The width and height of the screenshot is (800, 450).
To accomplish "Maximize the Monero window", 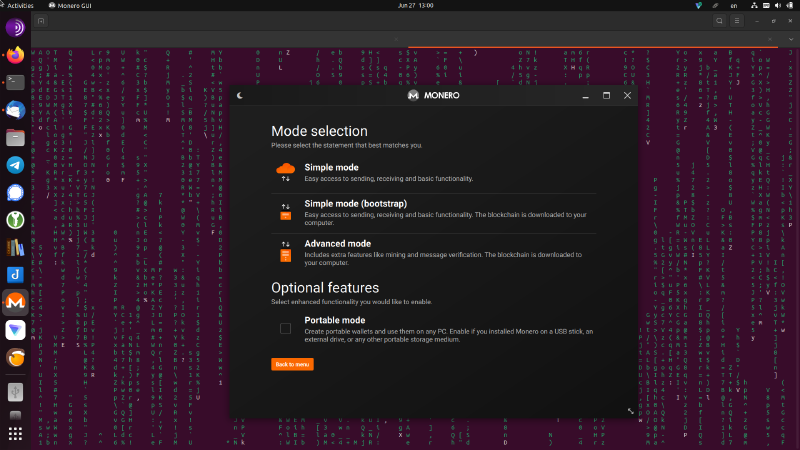I will (606, 95).
